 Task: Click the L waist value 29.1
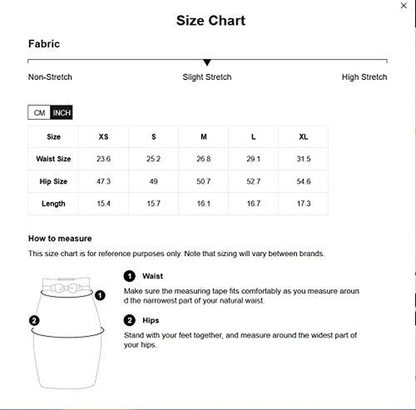[253, 159]
